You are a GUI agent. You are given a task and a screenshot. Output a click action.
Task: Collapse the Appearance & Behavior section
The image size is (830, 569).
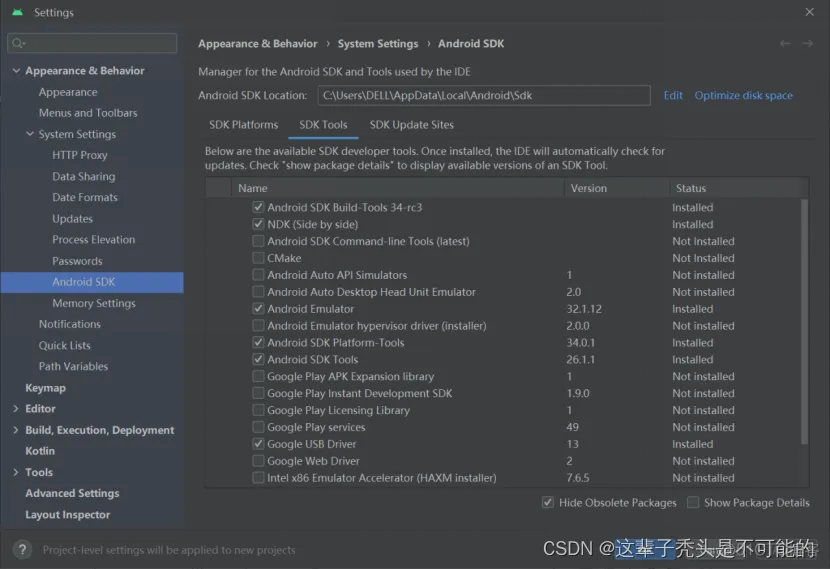click(x=16, y=70)
